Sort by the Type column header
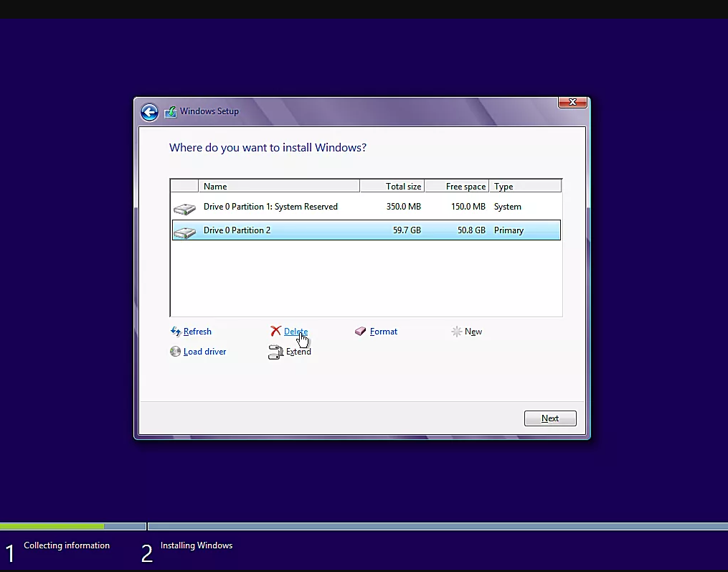The width and height of the screenshot is (728, 572). point(525,187)
